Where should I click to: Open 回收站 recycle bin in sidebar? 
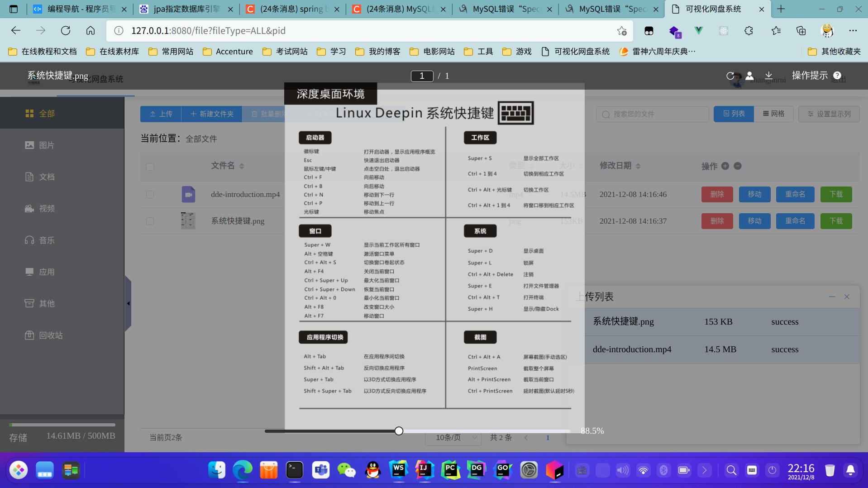pos(62,335)
